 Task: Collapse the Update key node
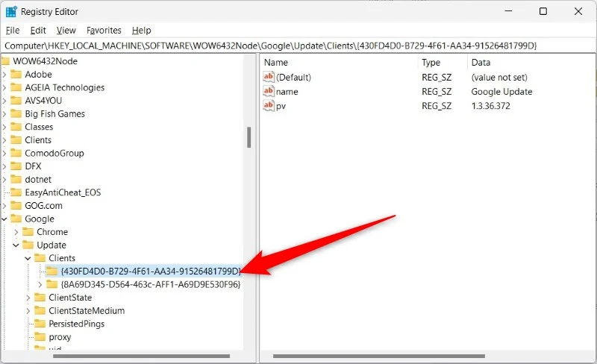pyautogui.click(x=16, y=245)
